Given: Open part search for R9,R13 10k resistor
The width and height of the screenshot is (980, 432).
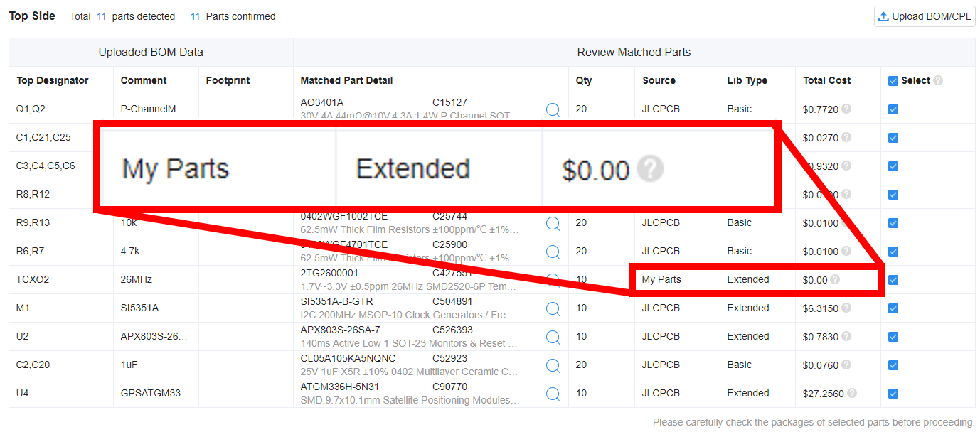Looking at the screenshot, I should [x=553, y=223].
